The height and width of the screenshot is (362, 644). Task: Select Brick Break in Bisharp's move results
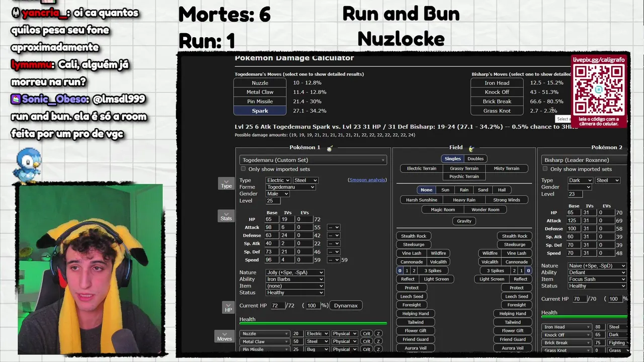[x=497, y=102]
